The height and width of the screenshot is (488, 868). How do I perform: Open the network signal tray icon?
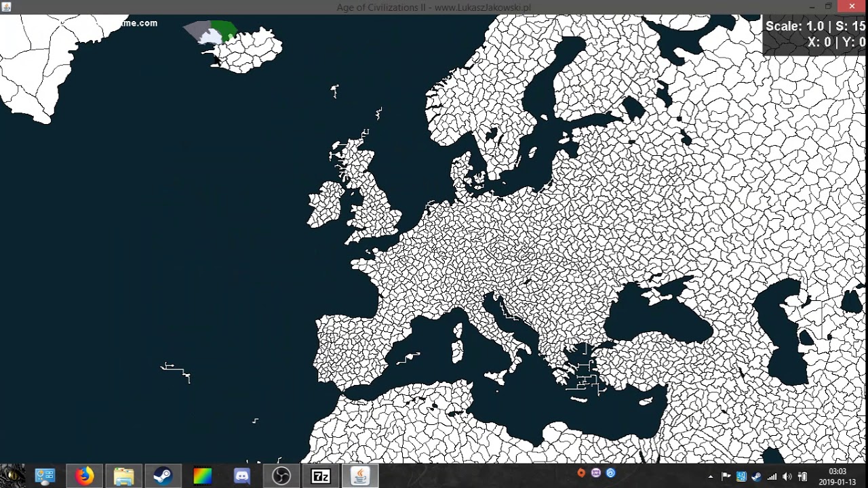pos(772,476)
